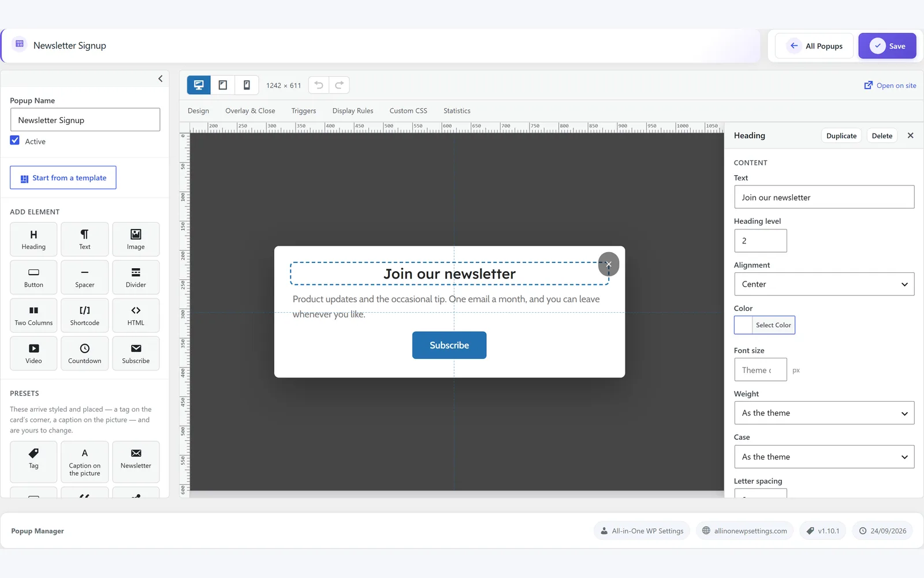Click Start from a template

coord(63,178)
